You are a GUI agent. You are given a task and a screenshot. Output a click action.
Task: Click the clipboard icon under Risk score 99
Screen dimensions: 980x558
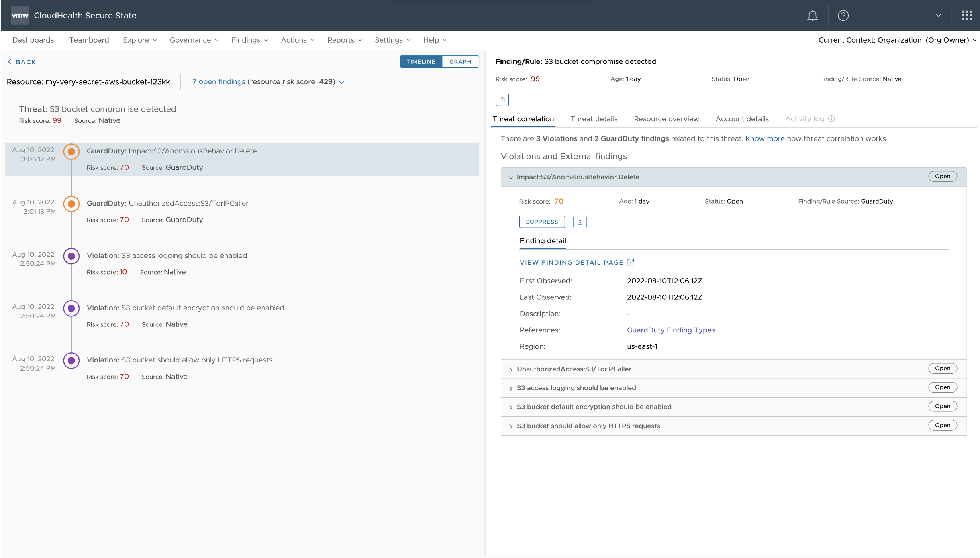[x=502, y=100]
